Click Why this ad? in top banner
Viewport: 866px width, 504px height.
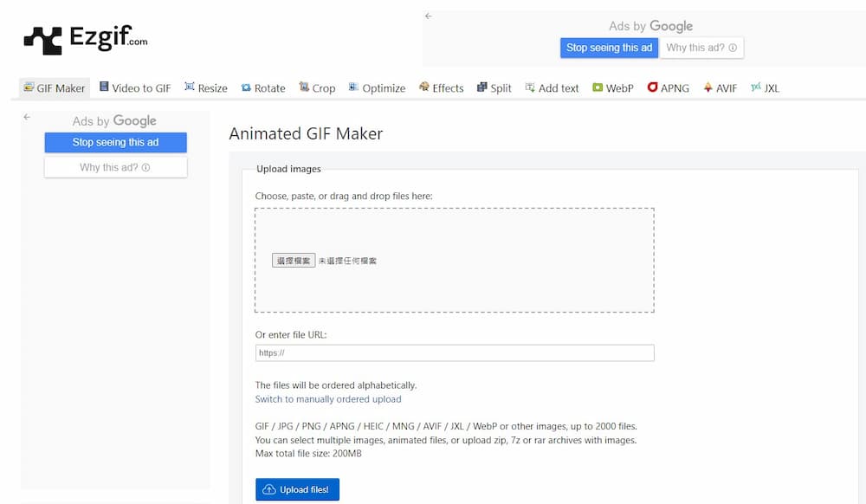tap(701, 48)
